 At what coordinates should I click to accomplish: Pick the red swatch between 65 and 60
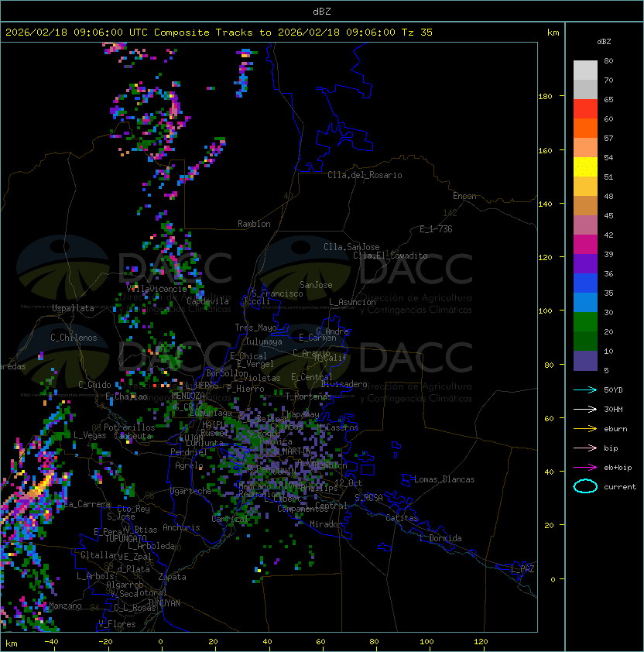(x=585, y=109)
